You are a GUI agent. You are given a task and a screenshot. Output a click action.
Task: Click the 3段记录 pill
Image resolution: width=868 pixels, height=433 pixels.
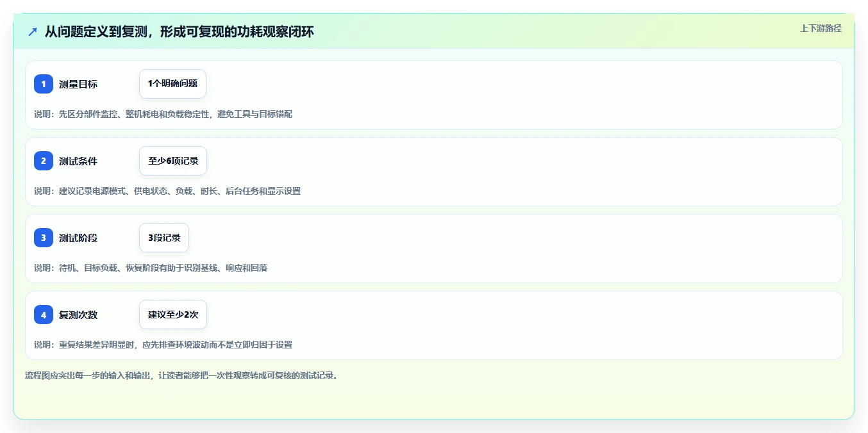164,238
